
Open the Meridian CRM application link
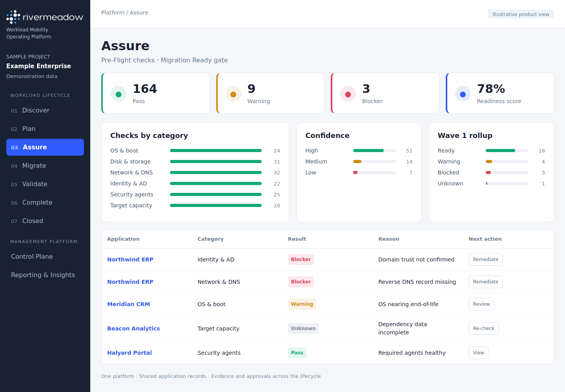click(x=129, y=304)
